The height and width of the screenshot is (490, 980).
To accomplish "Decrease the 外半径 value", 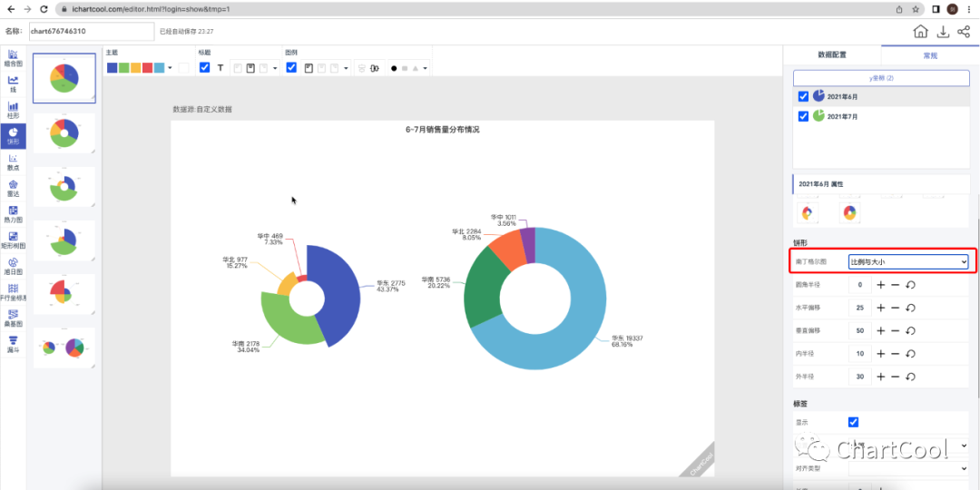I will click(x=895, y=377).
